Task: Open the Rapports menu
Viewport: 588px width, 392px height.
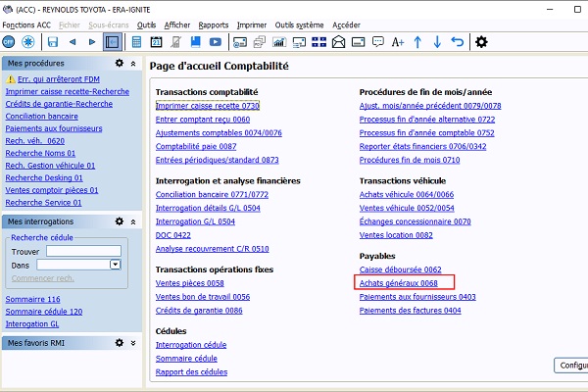Action: click(213, 24)
